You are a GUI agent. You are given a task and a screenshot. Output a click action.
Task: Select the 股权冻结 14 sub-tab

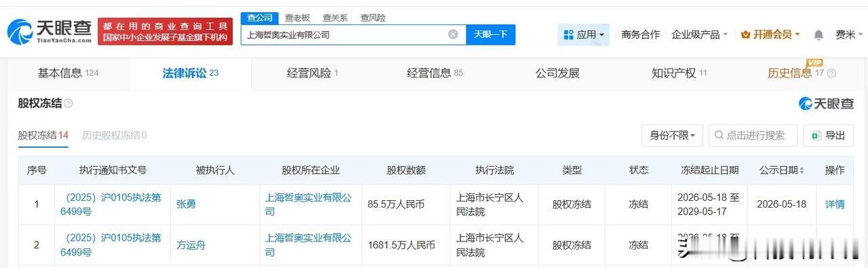click(43, 135)
